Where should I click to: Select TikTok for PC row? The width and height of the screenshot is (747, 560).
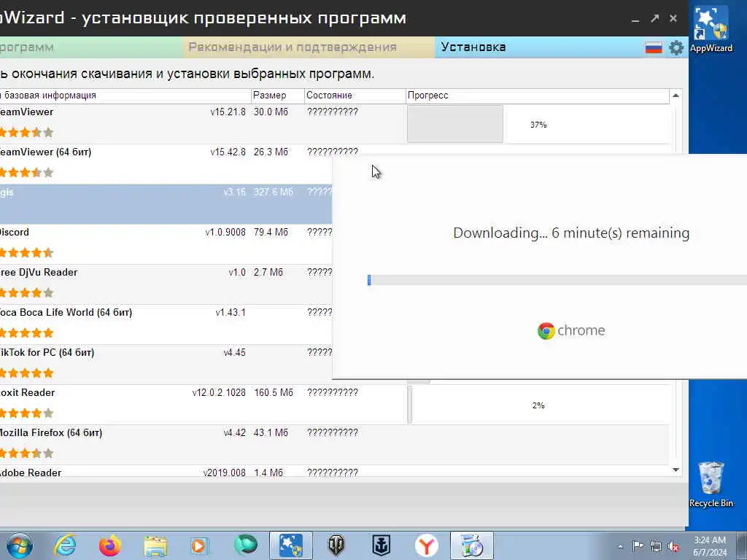(166, 365)
